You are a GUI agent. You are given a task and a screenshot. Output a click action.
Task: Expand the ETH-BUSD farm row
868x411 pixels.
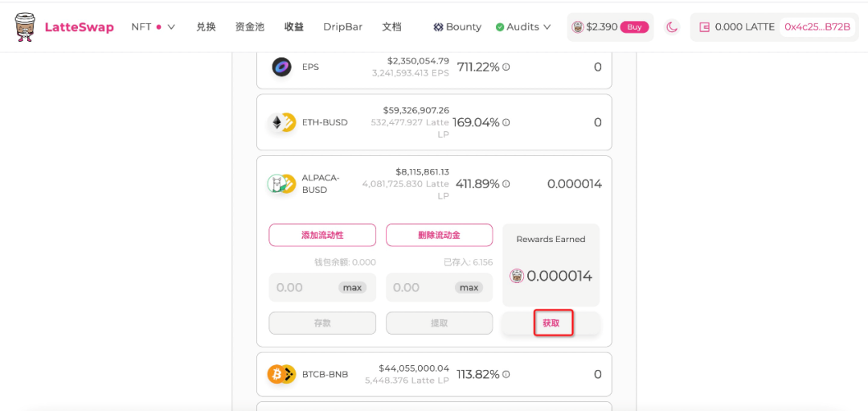(x=434, y=122)
